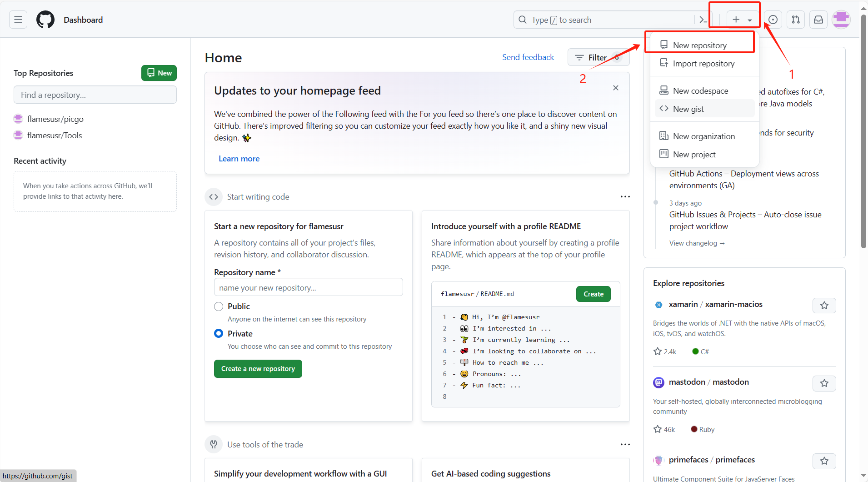Open the hamburger navigation menu
Viewport: 868px width, 482px height.
point(18,20)
